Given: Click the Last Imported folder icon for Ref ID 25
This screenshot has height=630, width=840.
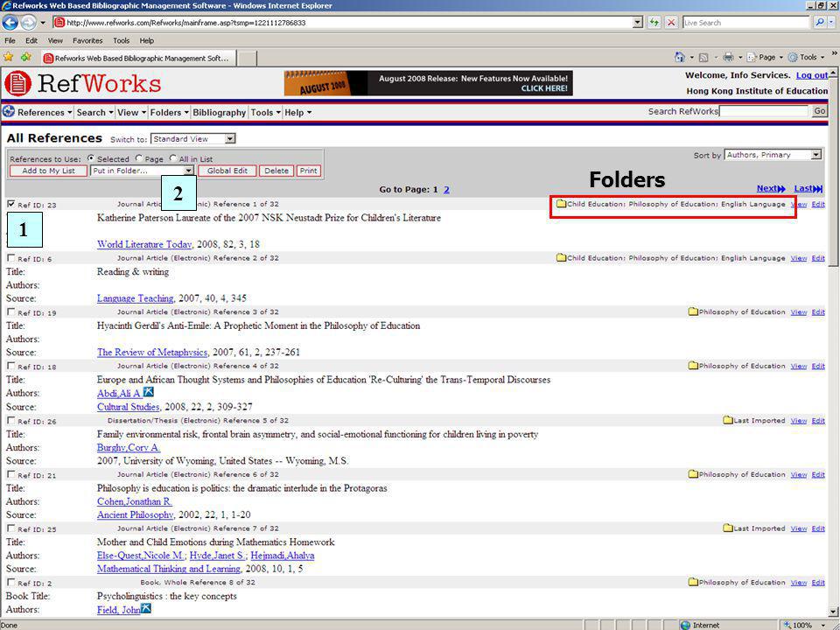Looking at the screenshot, I should coord(727,528).
